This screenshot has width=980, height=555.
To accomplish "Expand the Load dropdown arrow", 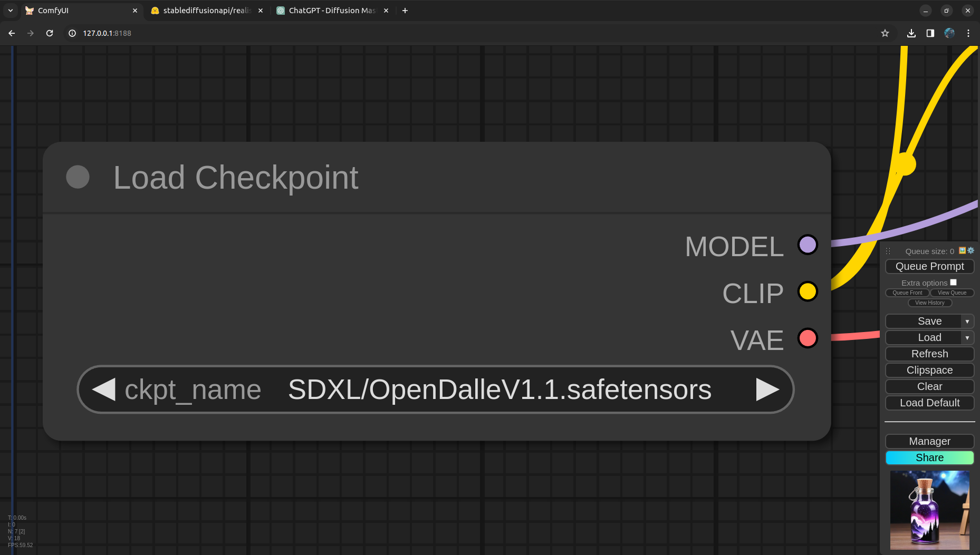I will pos(967,338).
